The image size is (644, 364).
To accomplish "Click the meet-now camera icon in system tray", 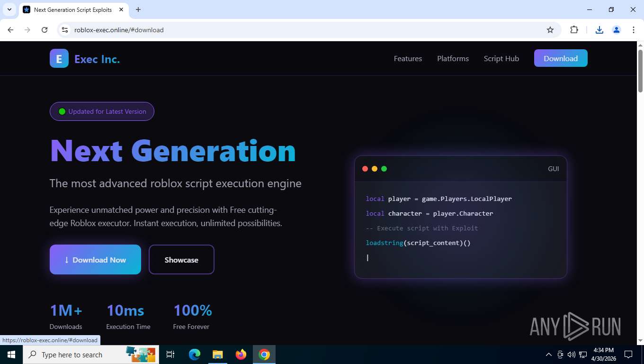I will pos(560,355).
